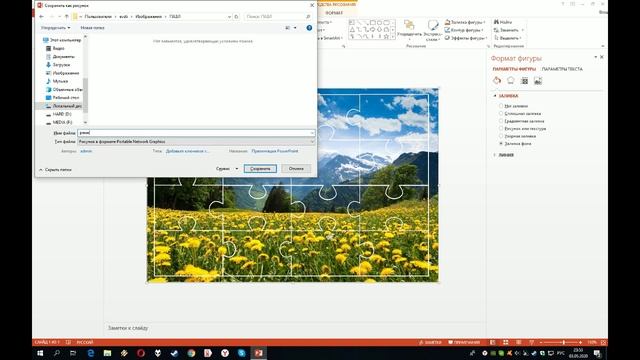The height and width of the screenshot is (360, 640).
Task: Expand the shapes gallery more arrow
Action: 393,37
